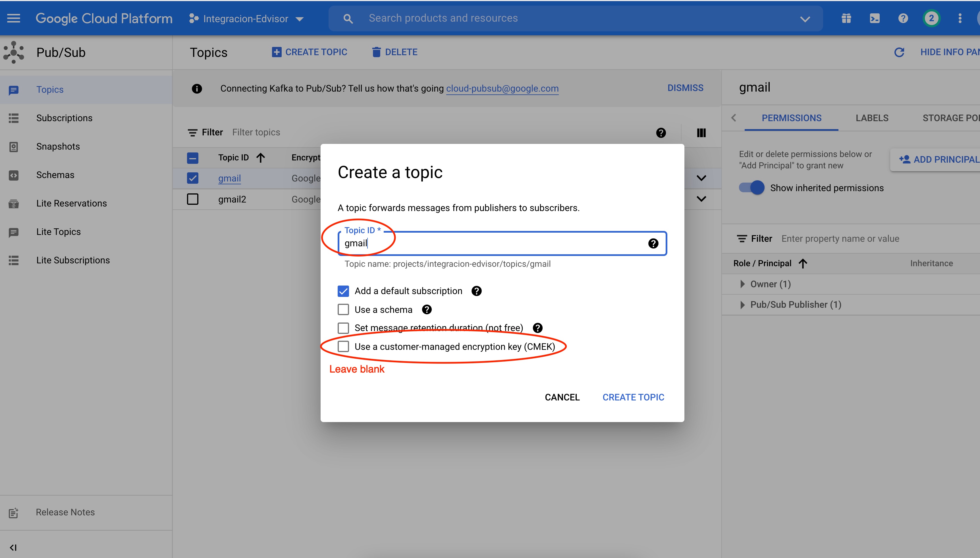Screen dimensions: 980x558
Task: Click Hide Info Panel button
Action: 950,52
